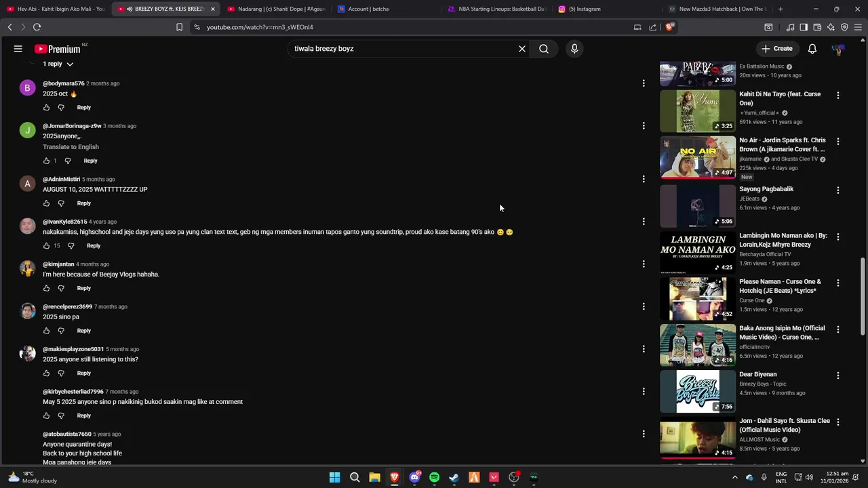Open more options for Please Naman video
The height and width of the screenshot is (488, 868).
click(838, 283)
